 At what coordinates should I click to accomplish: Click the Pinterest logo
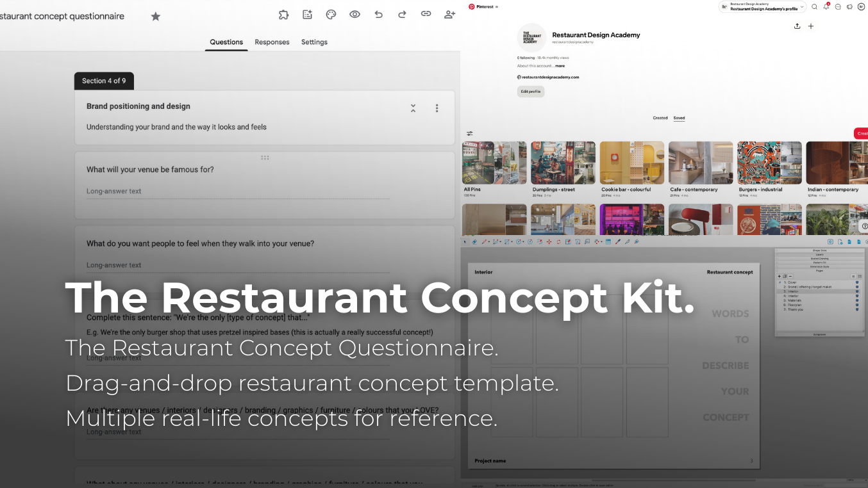click(x=472, y=6)
